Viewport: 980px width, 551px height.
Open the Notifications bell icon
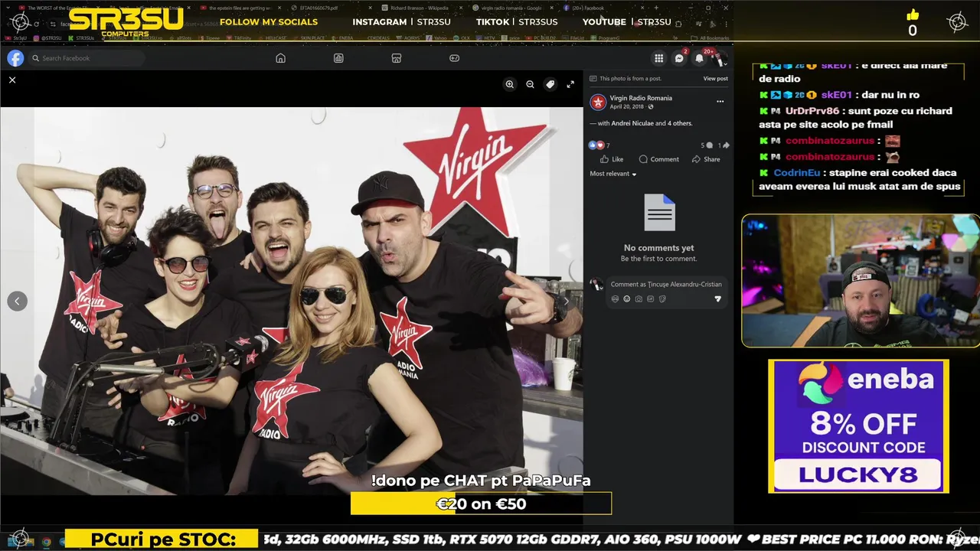[x=699, y=58]
